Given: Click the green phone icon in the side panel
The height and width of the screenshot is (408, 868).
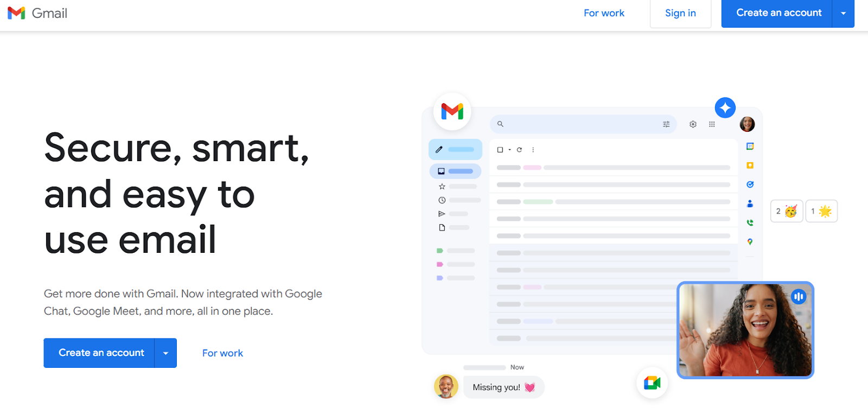Looking at the screenshot, I should (x=750, y=222).
